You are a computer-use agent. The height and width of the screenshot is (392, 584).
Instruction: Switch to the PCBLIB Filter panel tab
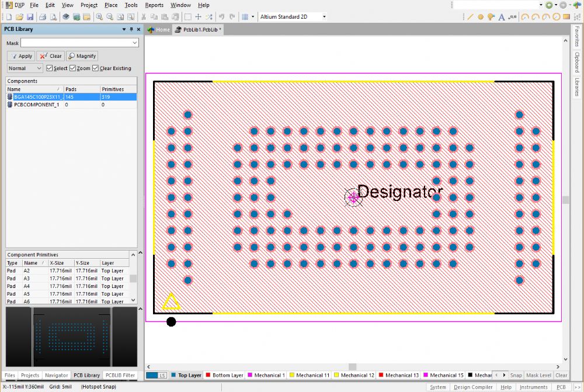click(x=120, y=375)
